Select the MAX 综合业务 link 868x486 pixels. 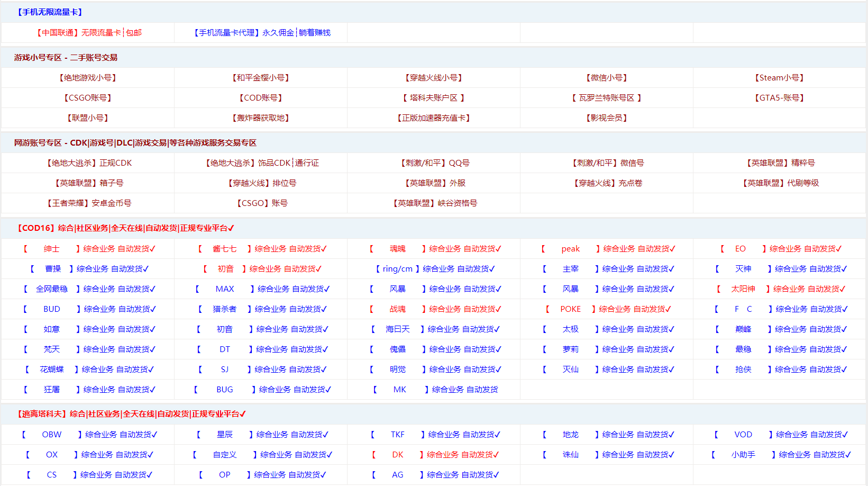coord(261,289)
